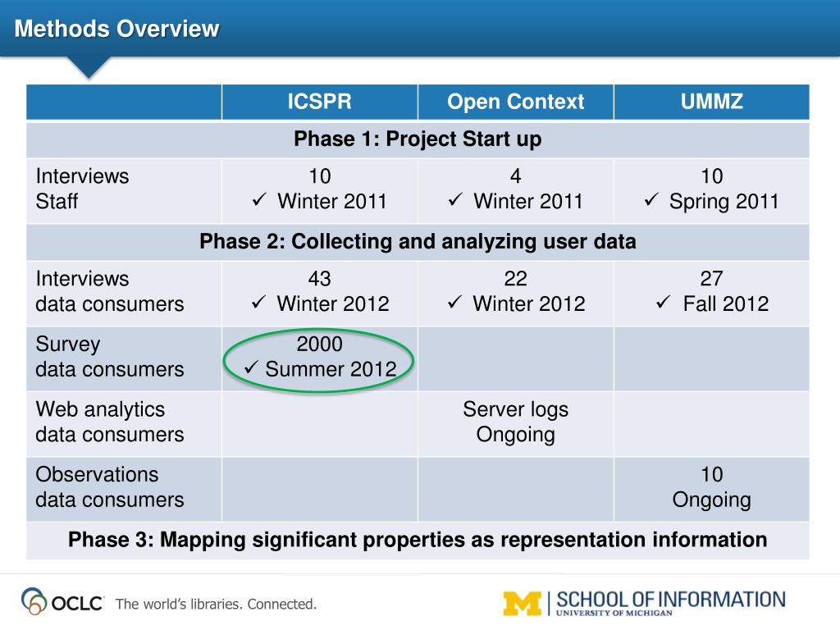This screenshot has width=840, height=630.
Task: Click the Methods Overview slide title
Action: [x=116, y=29]
